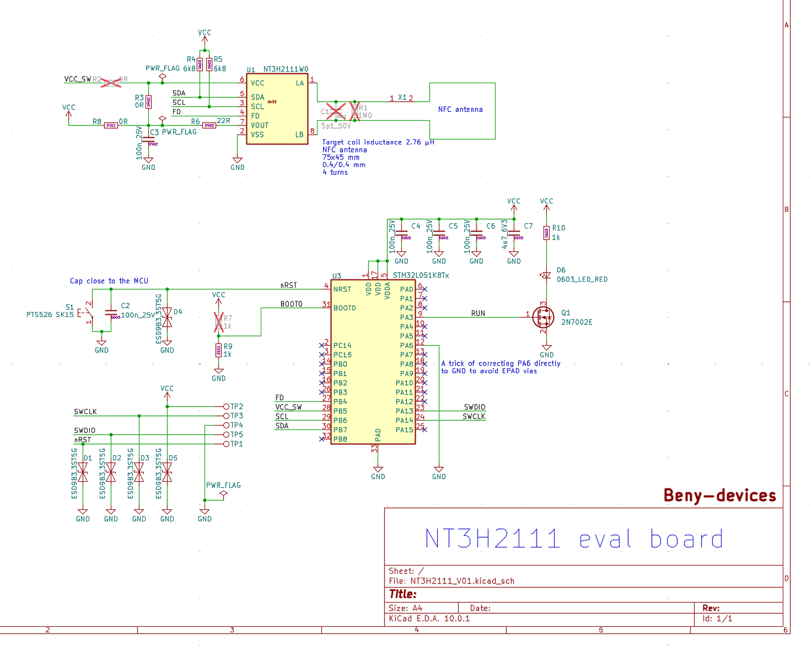Screen dimensions: 812x656
Task: Click the "File: NT3H2111_V01.kicad_sch" text
Action: [451, 581]
